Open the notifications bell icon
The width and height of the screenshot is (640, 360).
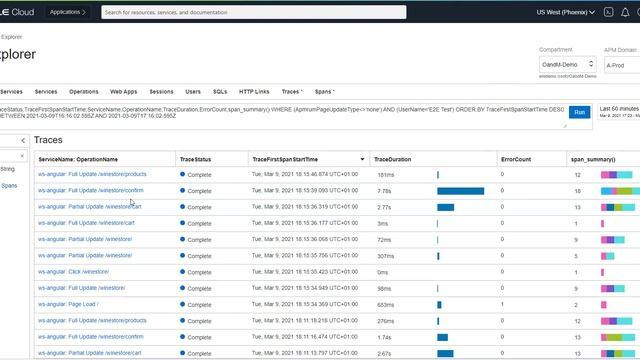coord(625,13)
